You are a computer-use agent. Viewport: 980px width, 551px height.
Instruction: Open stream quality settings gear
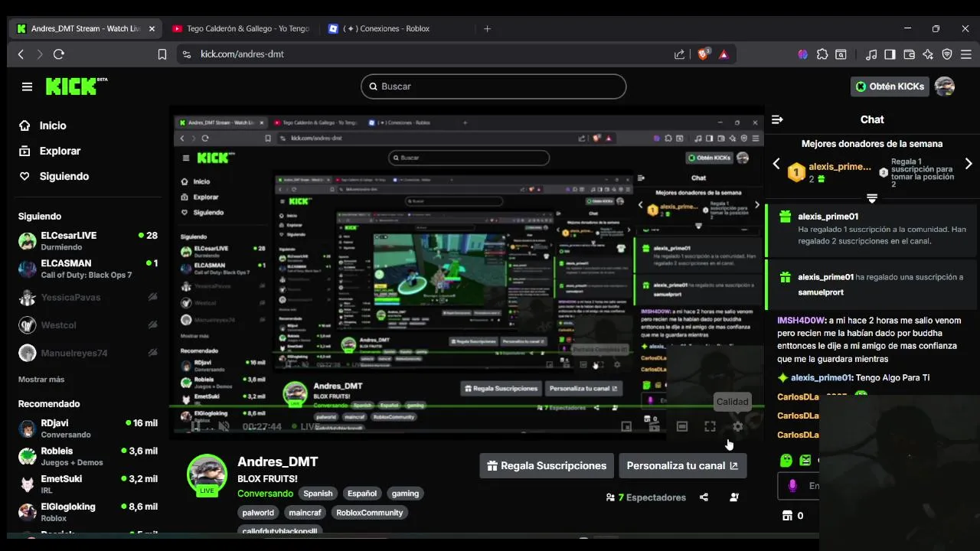[x=737, y=427]
